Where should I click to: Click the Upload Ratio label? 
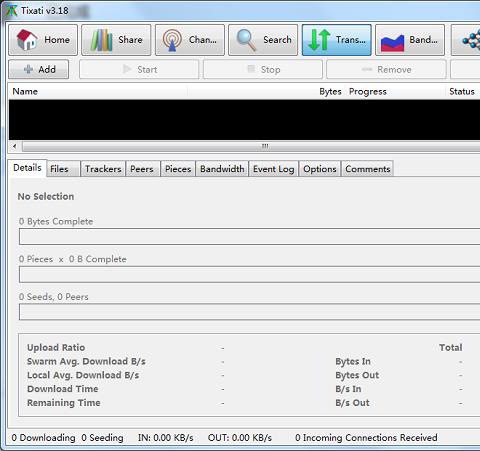click(x=56, y=348)
